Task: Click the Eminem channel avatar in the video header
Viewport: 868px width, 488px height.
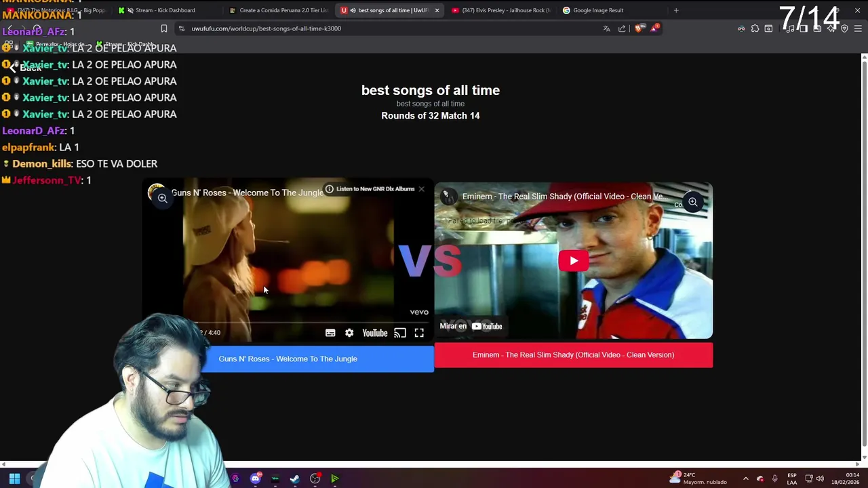Action: coord(448,197)
